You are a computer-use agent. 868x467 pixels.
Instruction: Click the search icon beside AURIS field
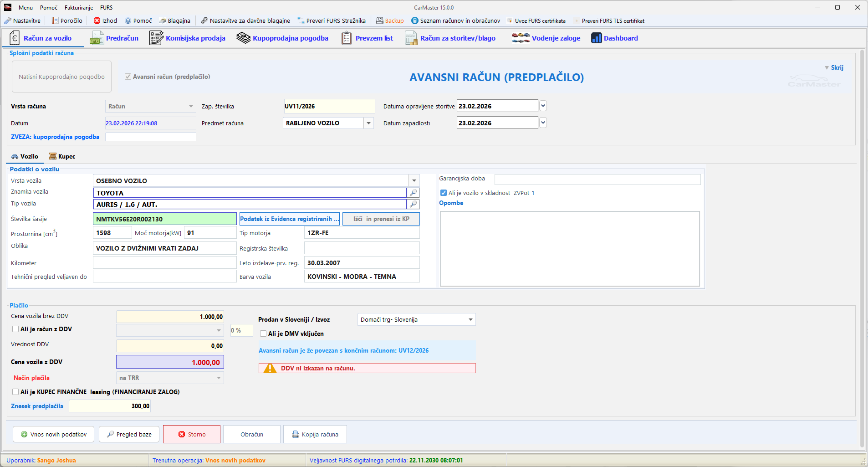[413, 204]
